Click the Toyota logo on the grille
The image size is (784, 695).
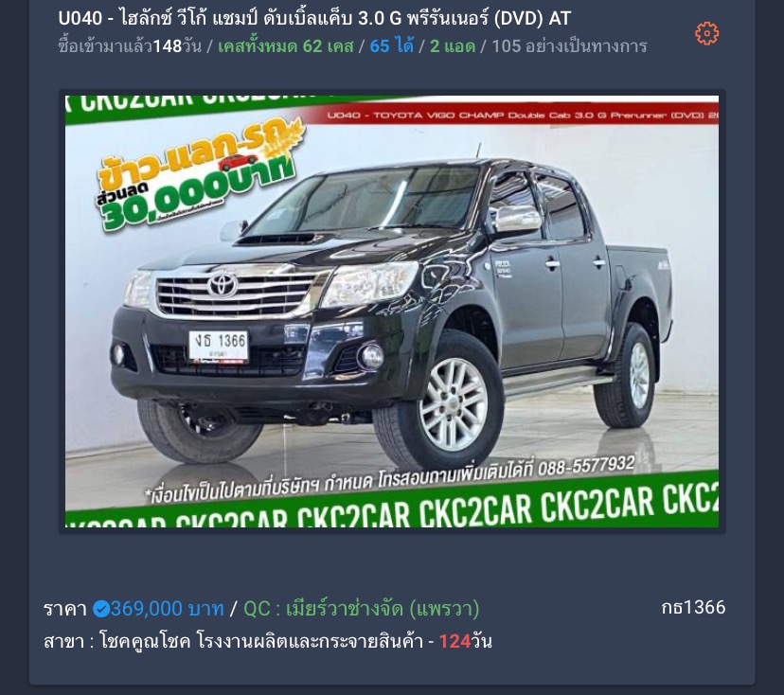pyautogui.click(x=222, y=285)
